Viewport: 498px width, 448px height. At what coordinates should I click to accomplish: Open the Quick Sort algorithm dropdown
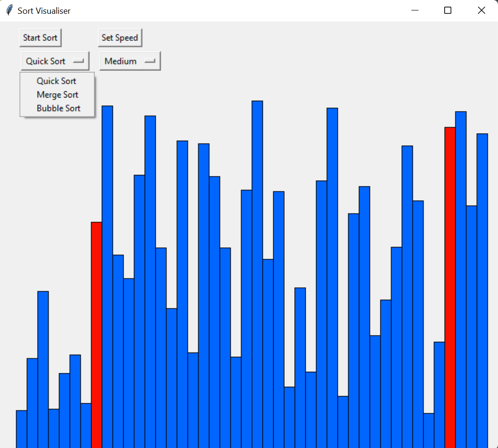tap(55, 61)
